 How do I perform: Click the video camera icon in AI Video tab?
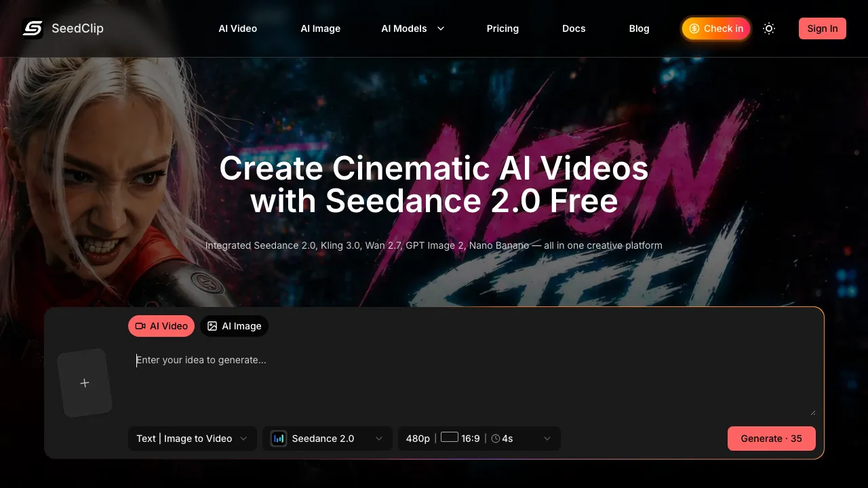(140, 326)
